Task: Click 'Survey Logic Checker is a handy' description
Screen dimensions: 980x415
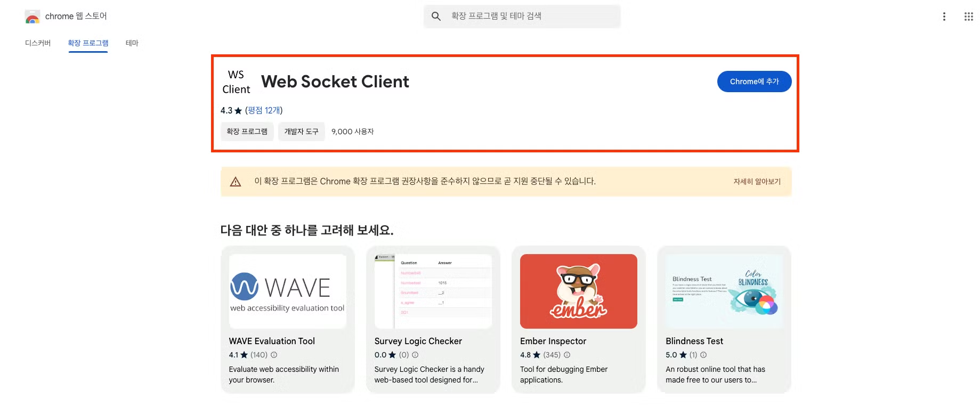Action: tap(430, 375)
